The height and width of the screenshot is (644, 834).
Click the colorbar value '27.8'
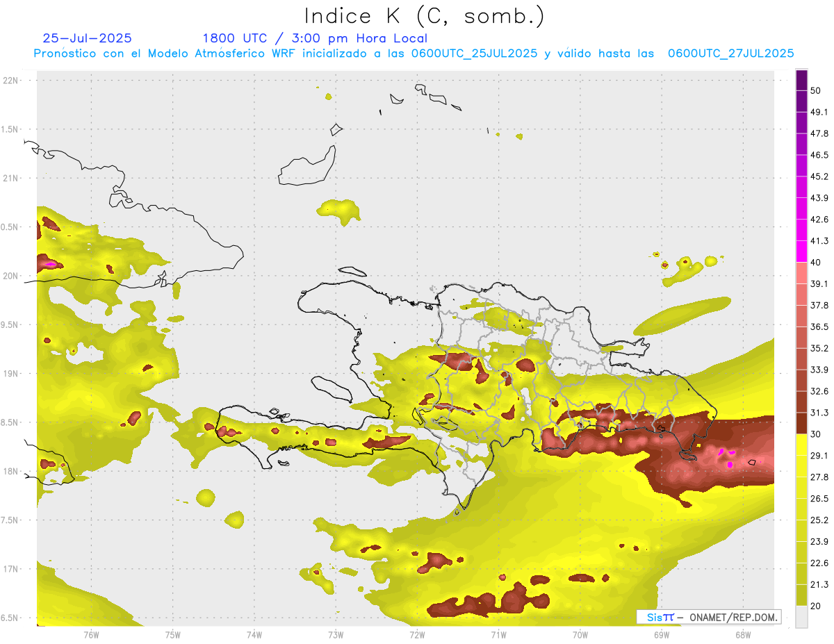[x=819, y=477]
